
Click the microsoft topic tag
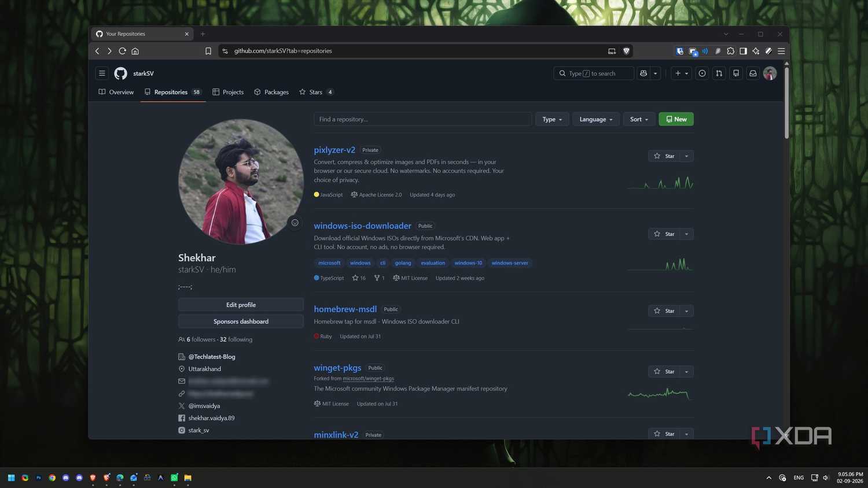click(x=329, y=263)
